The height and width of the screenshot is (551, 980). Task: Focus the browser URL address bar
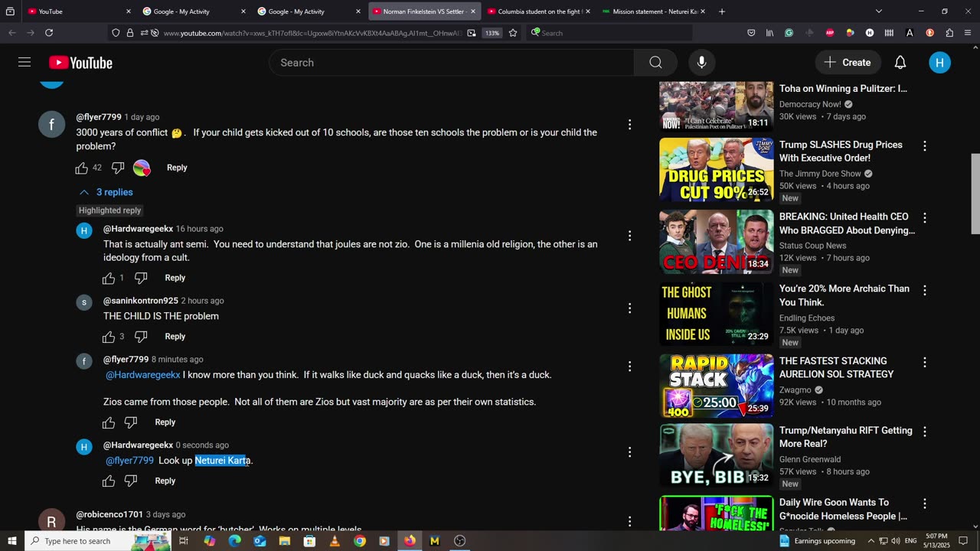312,33
